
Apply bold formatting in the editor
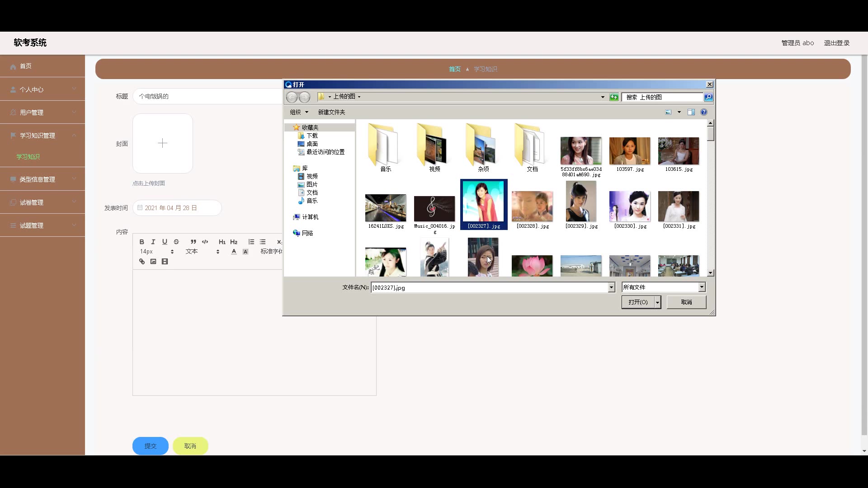click(x=142, y=242)
